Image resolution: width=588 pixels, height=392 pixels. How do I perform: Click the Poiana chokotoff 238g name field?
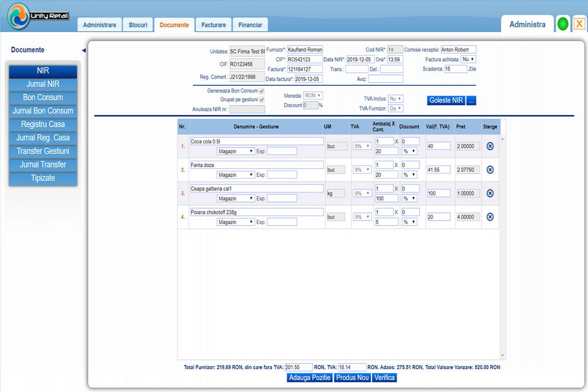257,212
